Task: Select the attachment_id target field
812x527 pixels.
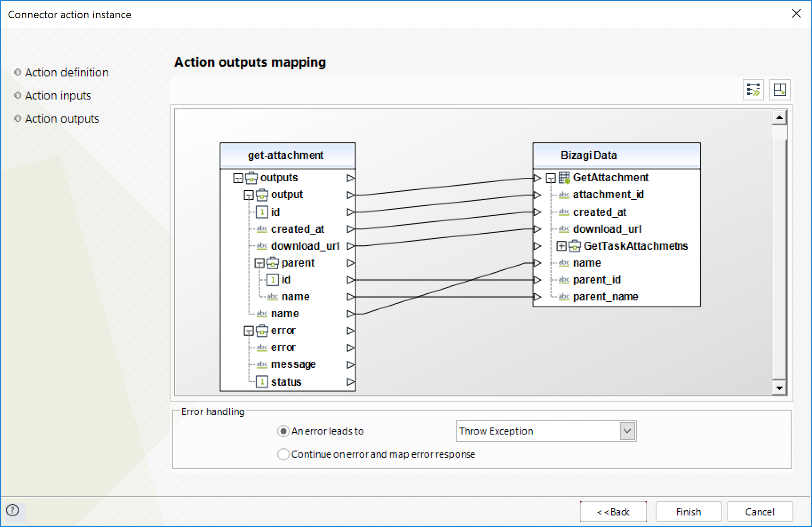Action: [608, 195]
